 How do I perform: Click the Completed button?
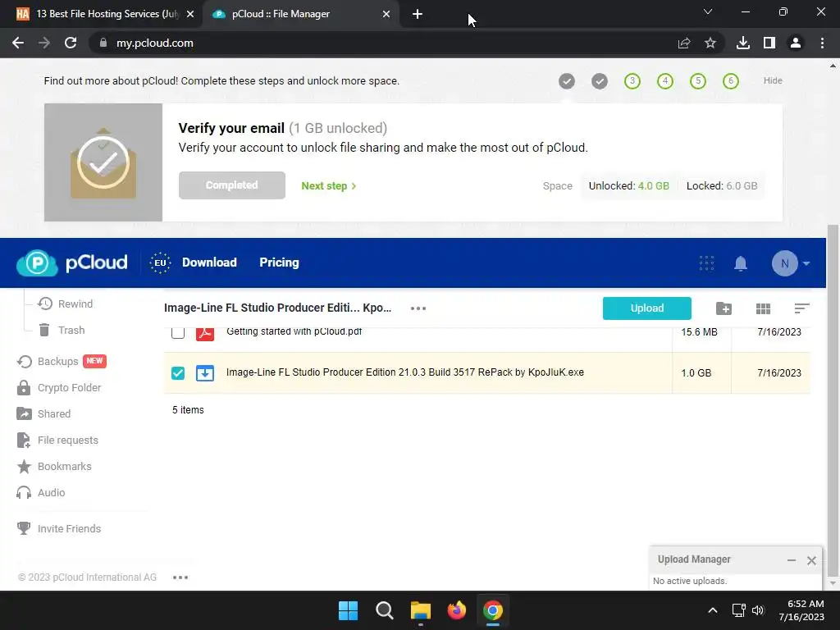pyautogui.click(x=232, y=185)
